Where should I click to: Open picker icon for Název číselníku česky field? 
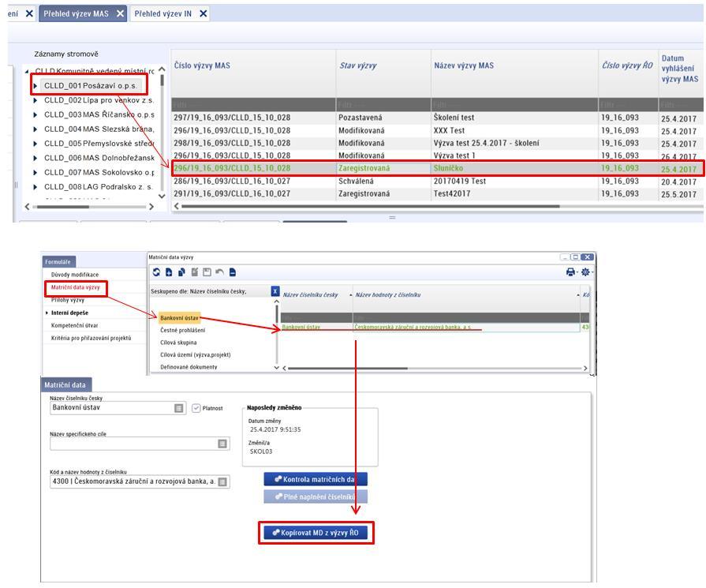[179, 408]
